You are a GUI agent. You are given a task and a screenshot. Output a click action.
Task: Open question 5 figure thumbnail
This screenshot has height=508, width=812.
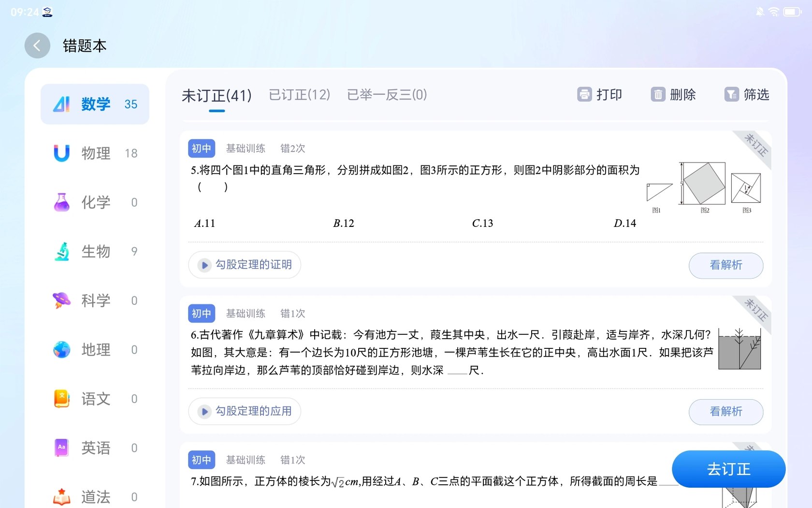coord(704,188)
